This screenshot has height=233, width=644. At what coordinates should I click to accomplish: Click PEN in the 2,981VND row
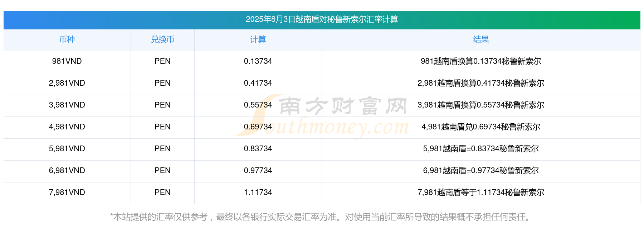pos(162,83)
